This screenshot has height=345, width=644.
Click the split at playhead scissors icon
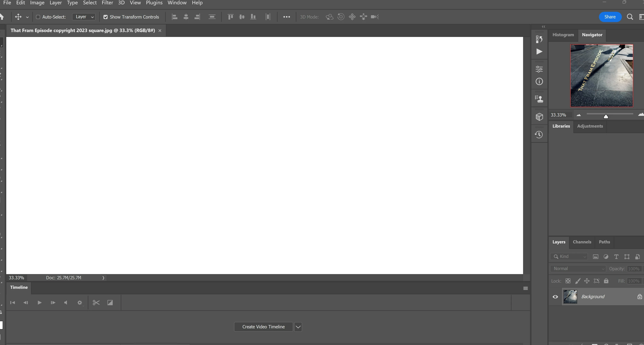(96, 303)
